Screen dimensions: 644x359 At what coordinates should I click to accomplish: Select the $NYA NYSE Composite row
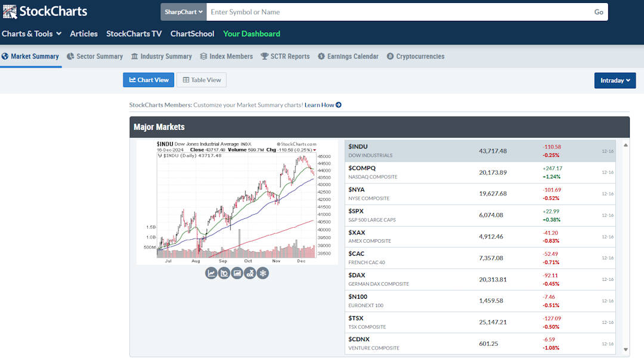[480, 194]
